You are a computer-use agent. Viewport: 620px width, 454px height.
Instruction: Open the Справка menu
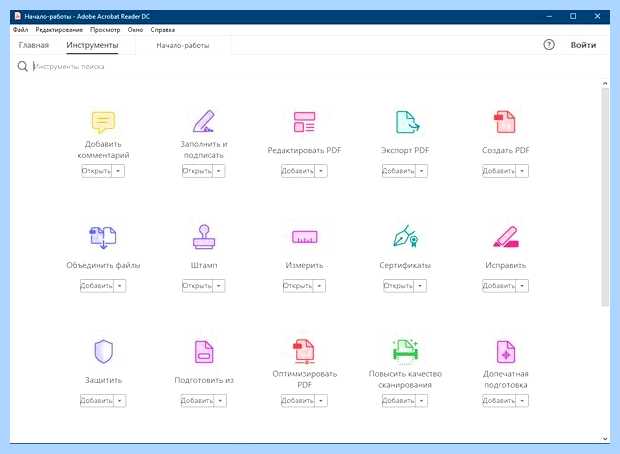(163, 30)
